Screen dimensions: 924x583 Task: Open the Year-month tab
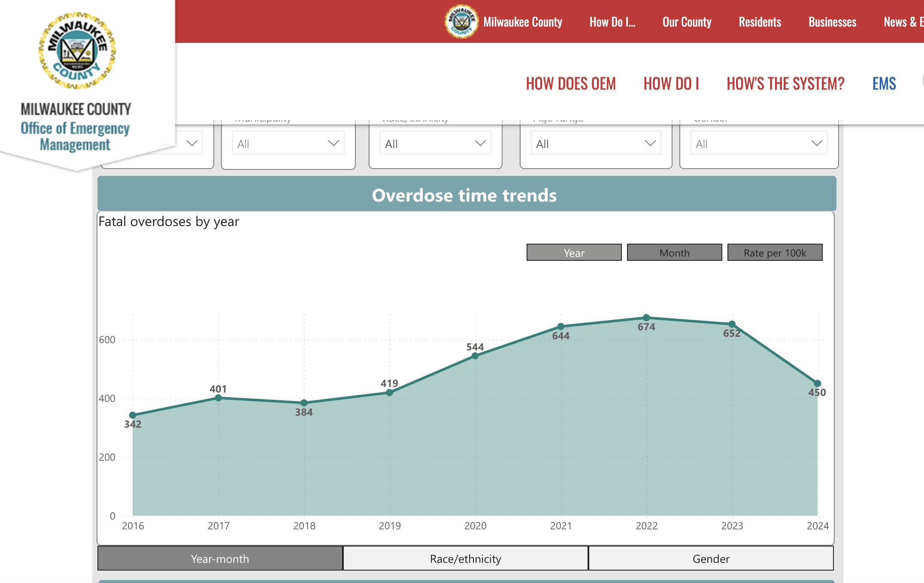[x=220, y=559]
